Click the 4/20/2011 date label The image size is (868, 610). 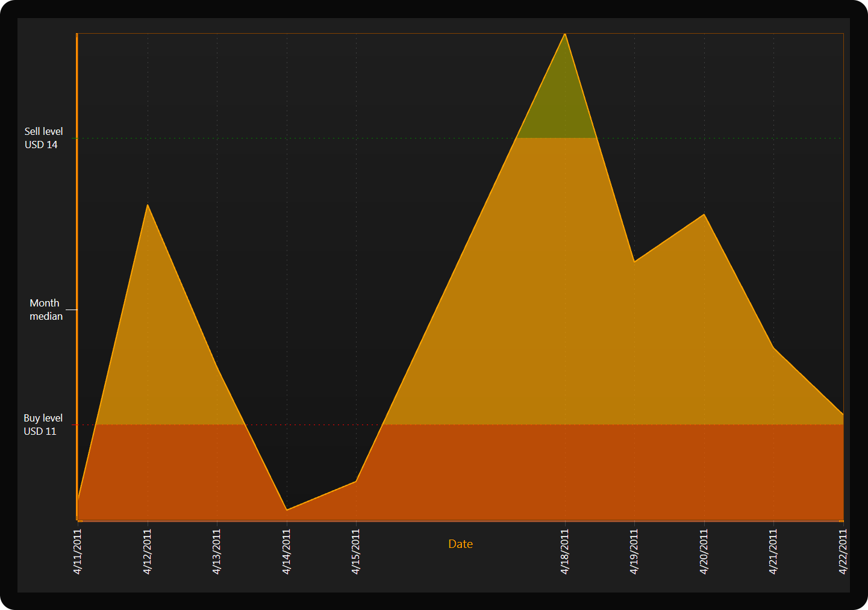704,552
